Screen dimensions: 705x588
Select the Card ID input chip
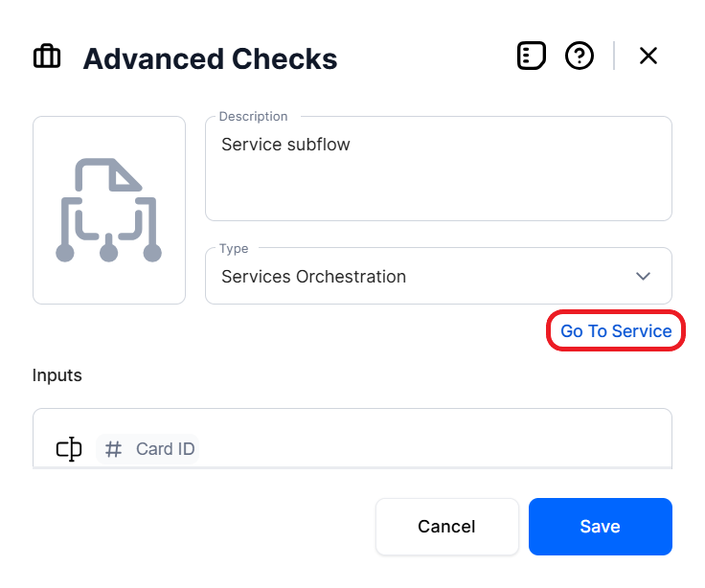(x=165, y=448)
